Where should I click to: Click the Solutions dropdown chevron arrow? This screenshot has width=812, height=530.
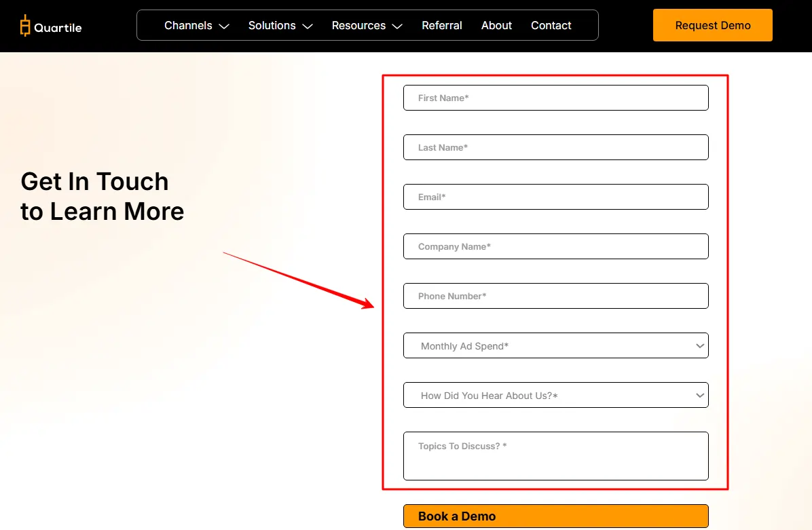(306, 26)
